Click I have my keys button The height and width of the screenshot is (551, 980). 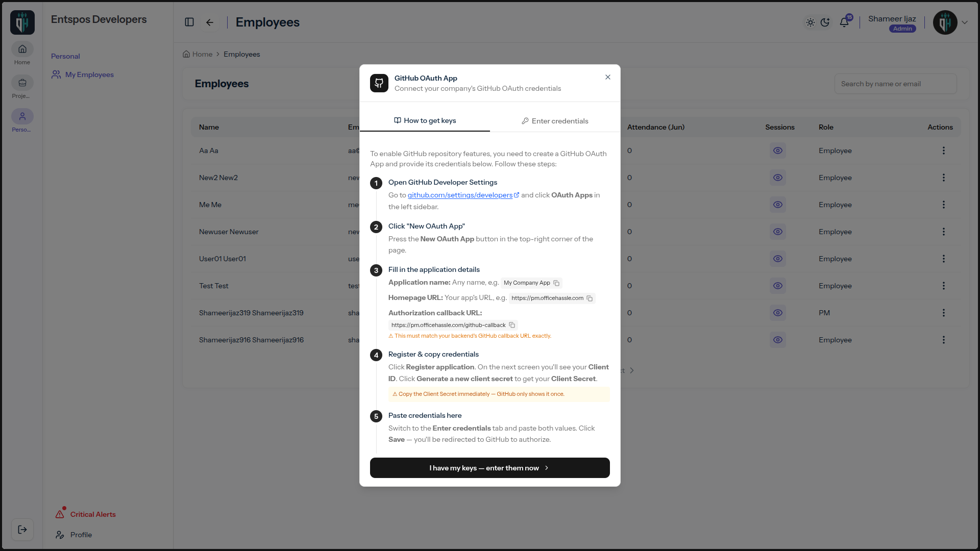[490, 468]
